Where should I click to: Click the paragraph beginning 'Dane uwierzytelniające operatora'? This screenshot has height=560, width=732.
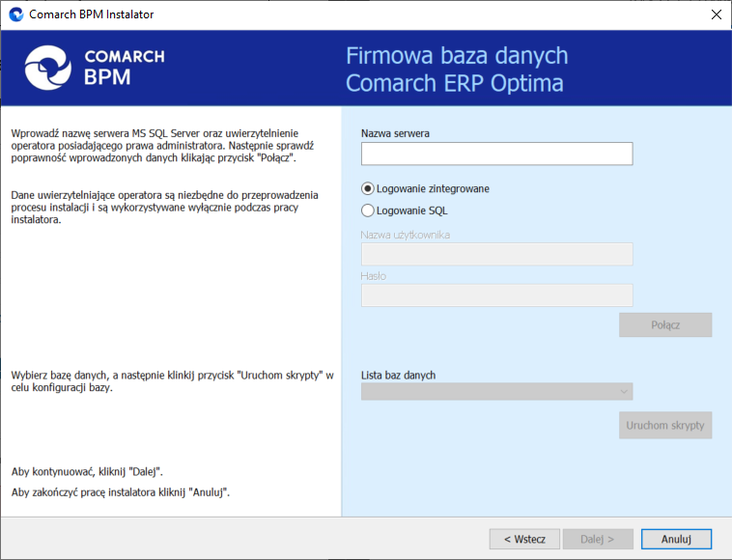[x=165, y=208]
